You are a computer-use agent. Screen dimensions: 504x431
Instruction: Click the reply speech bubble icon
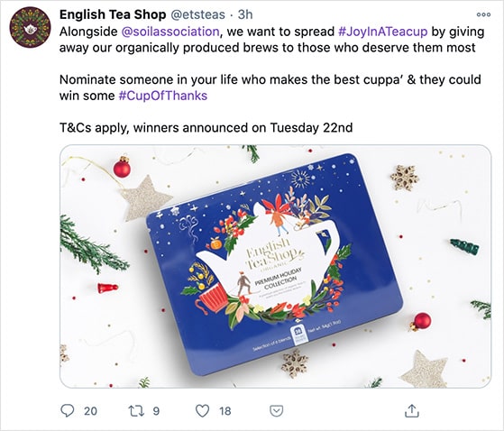pos(68,410)
